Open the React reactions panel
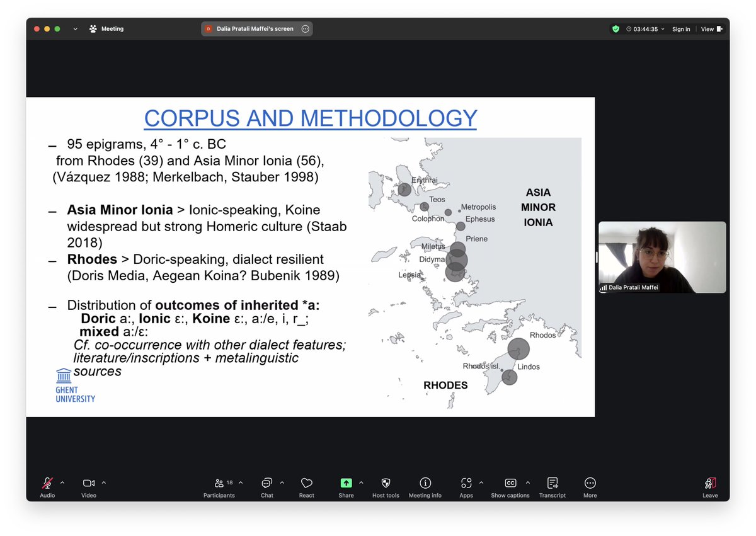The width and height of the screenshot is (756, 536). point(306,482)
